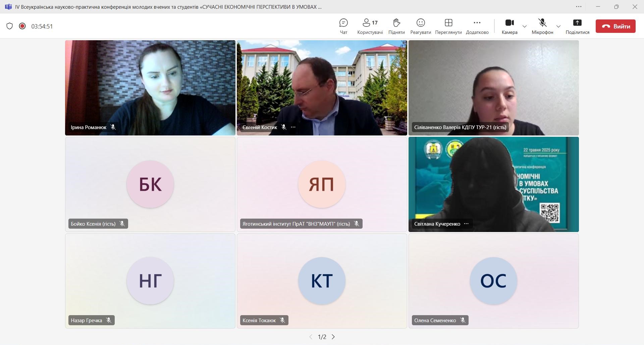The image size is (644, 345).
Task: Unmute the microphone
Action: tap(542, 26)
